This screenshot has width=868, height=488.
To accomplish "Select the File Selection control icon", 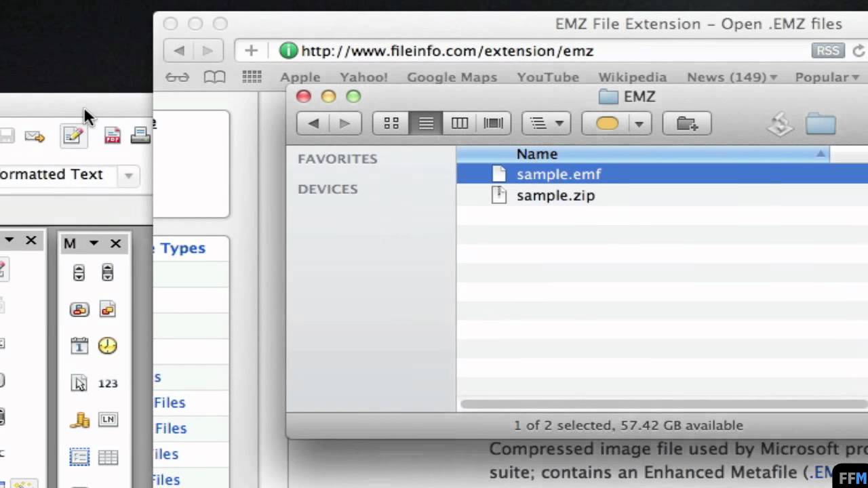I will click(79, 384).
